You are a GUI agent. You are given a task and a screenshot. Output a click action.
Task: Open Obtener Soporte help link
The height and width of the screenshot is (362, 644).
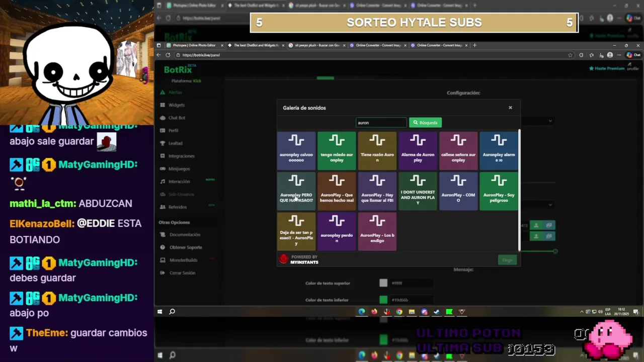click(x=181, y=247)
